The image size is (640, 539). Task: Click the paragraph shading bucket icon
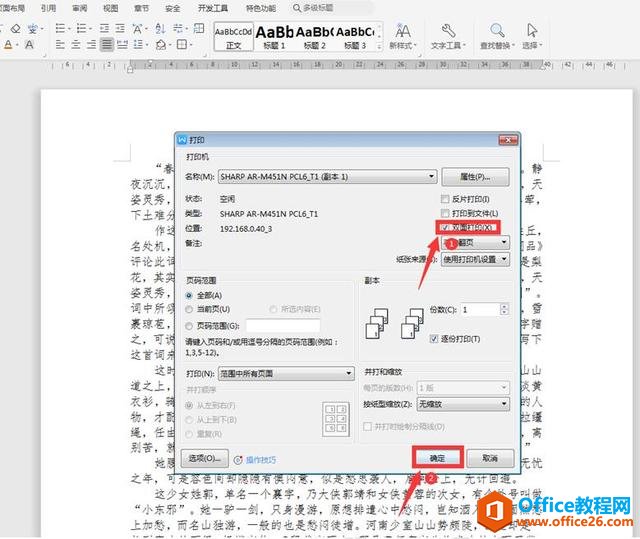click(161, 44)
